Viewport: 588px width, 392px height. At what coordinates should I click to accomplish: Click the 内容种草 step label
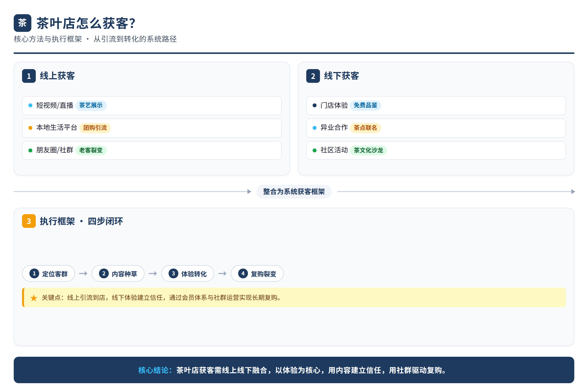coord(124,274)
